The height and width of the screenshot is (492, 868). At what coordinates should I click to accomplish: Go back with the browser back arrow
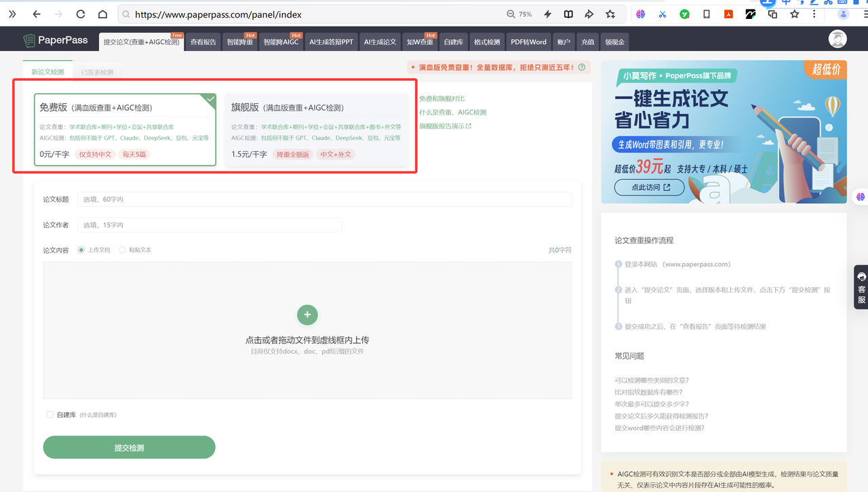point(37,14)
